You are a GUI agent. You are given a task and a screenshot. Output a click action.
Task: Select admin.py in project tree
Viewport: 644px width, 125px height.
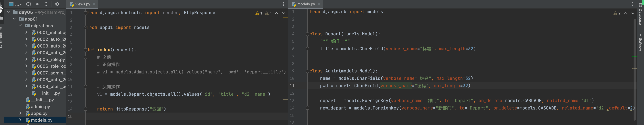click(x=38, y=106)
